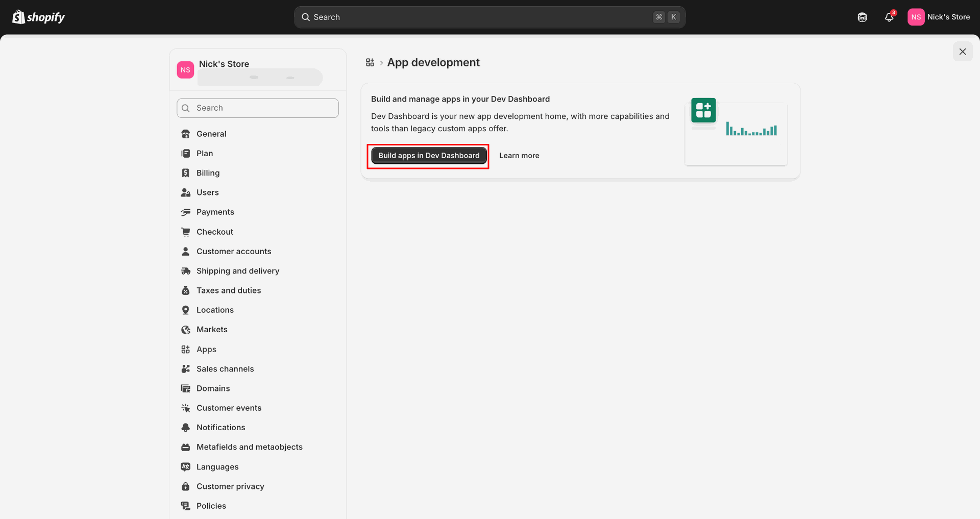Click the Payments icon

(186, 212)
